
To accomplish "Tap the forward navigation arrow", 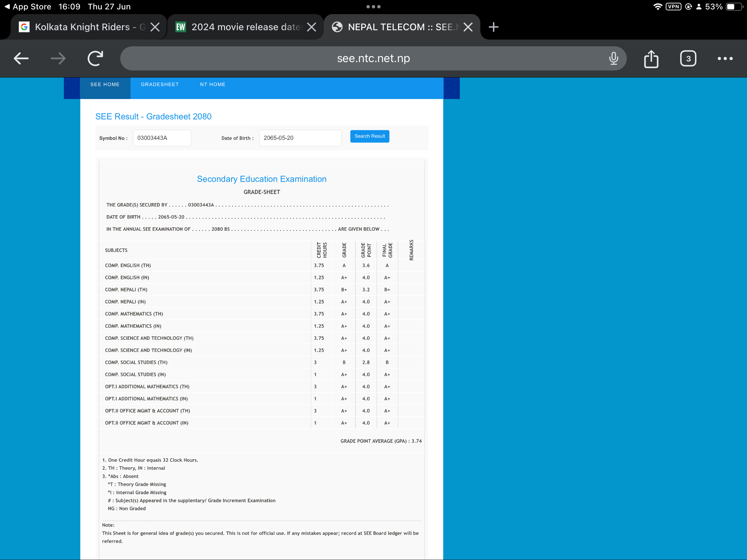I will (58, 58).
